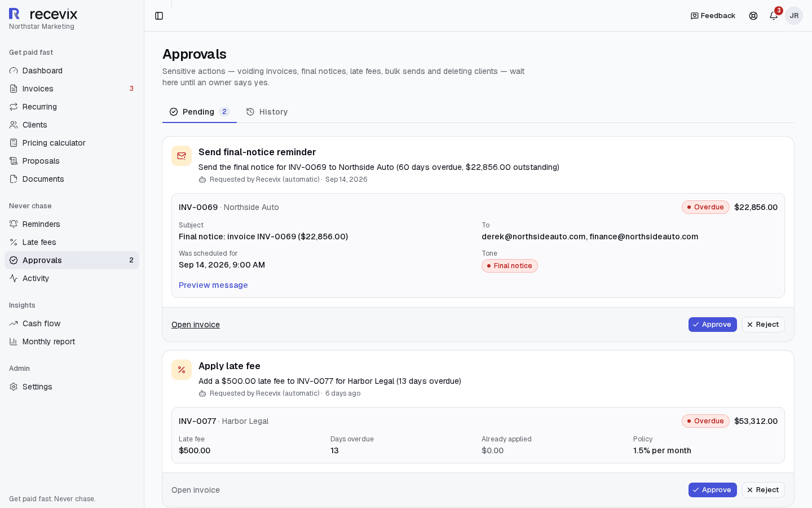Screen dimensions: 812x508
Task: Click the Recevix logo
Action: pos(43,14)
